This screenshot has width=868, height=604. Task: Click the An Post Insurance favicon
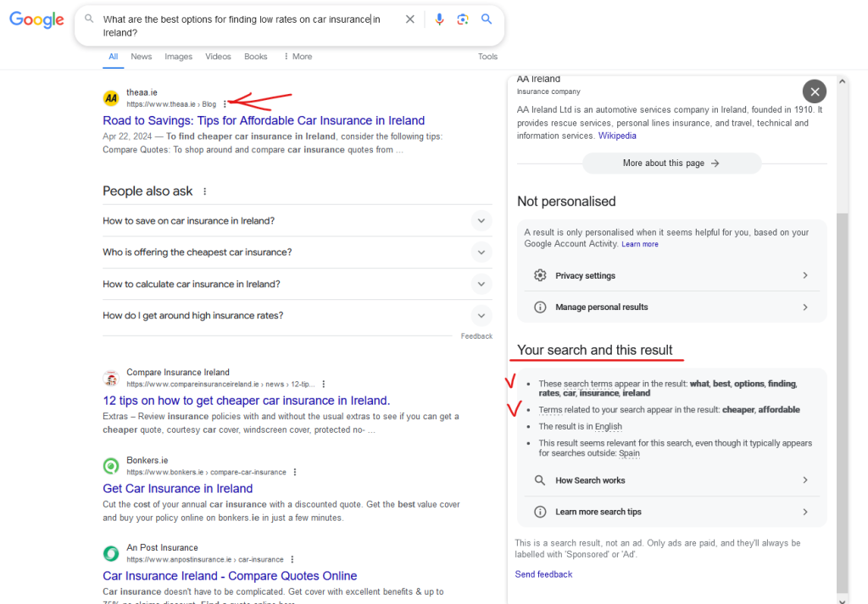111,554
